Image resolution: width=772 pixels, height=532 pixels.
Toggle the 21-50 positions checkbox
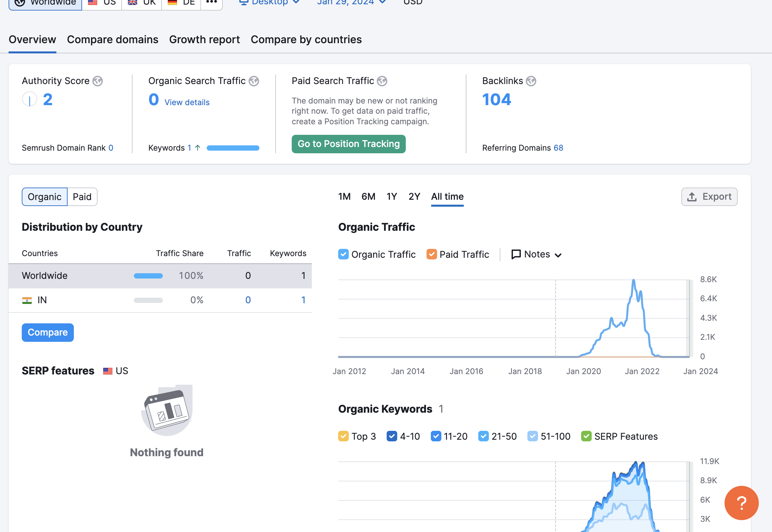[x=484, y=436]
